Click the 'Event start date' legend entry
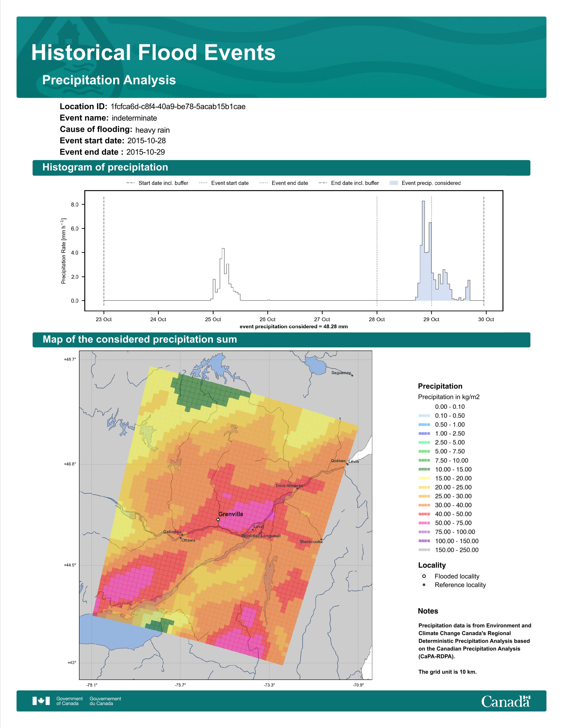The height and width of the screenshot is (728, 563). [x=224, y=183]
